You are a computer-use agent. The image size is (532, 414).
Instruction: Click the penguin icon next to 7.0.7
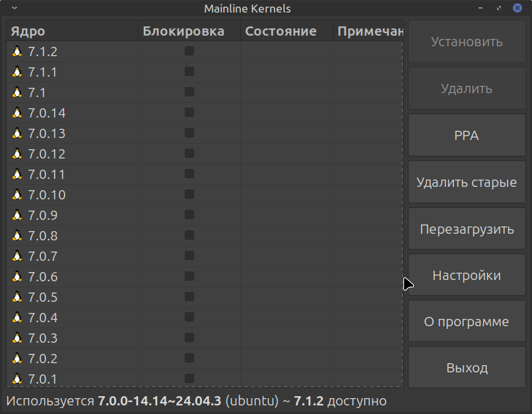point(17,256)
